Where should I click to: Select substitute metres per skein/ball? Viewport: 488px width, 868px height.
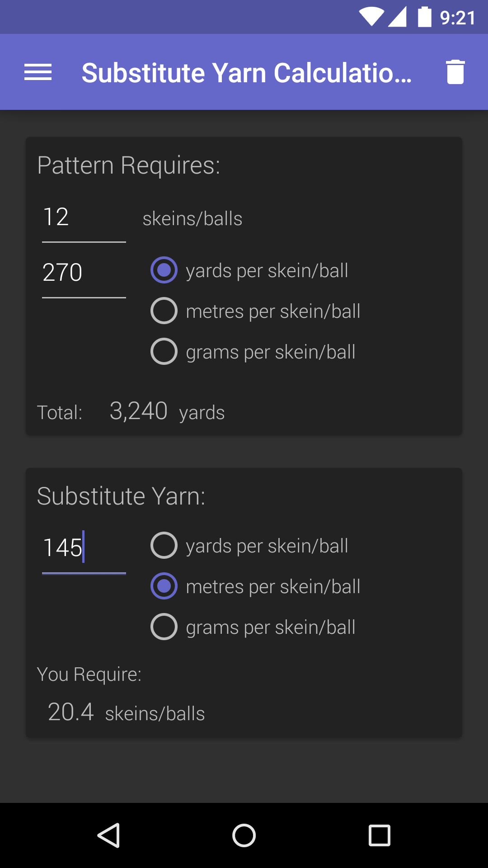256,586
